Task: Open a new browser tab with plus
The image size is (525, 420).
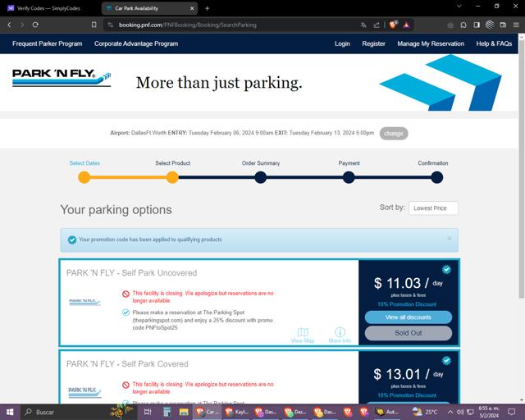Action: (x=207, y=8)
